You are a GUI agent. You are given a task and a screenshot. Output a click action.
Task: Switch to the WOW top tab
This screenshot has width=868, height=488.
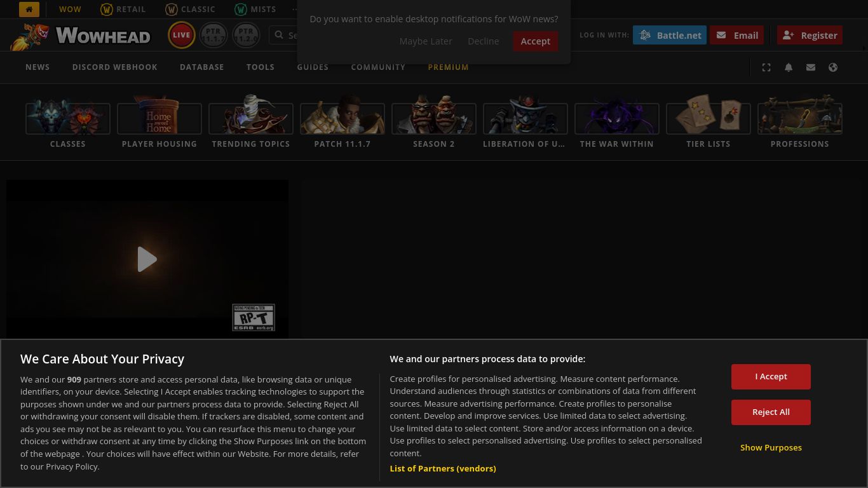(70, 10)
